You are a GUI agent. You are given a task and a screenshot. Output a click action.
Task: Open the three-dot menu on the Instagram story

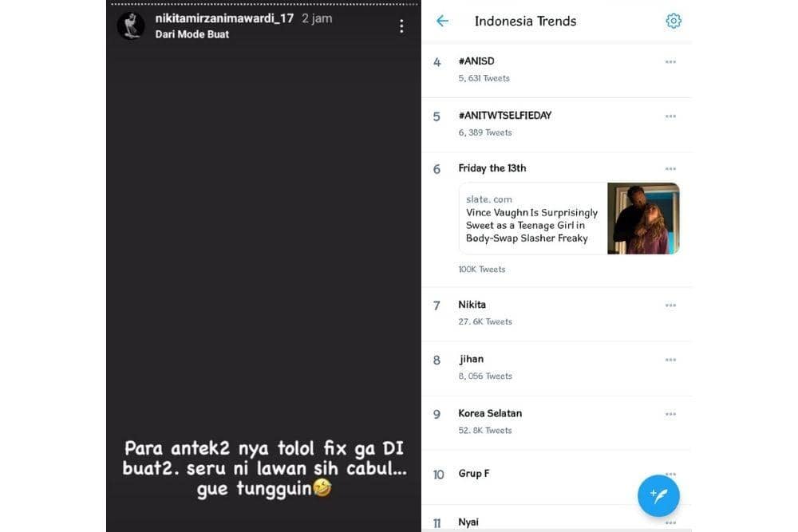point(402,25)
